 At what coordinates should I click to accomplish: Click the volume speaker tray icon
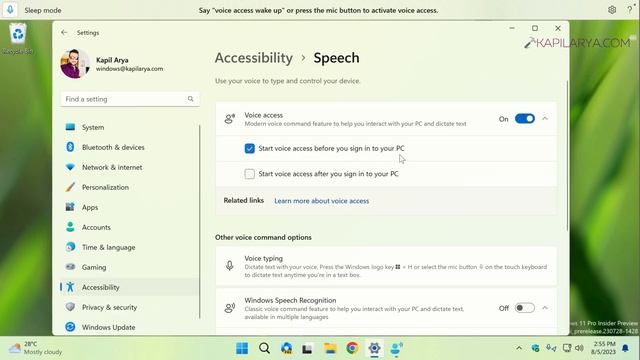click(x=579, y=348)
